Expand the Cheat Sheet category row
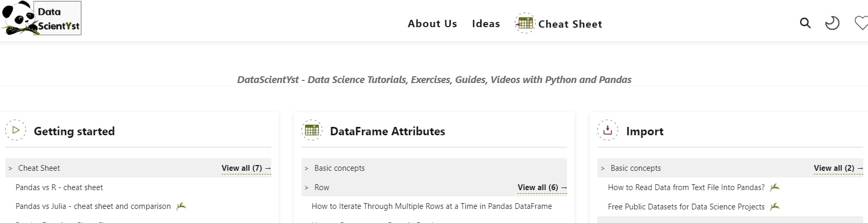The image size is (868, 223). point(39,168)
